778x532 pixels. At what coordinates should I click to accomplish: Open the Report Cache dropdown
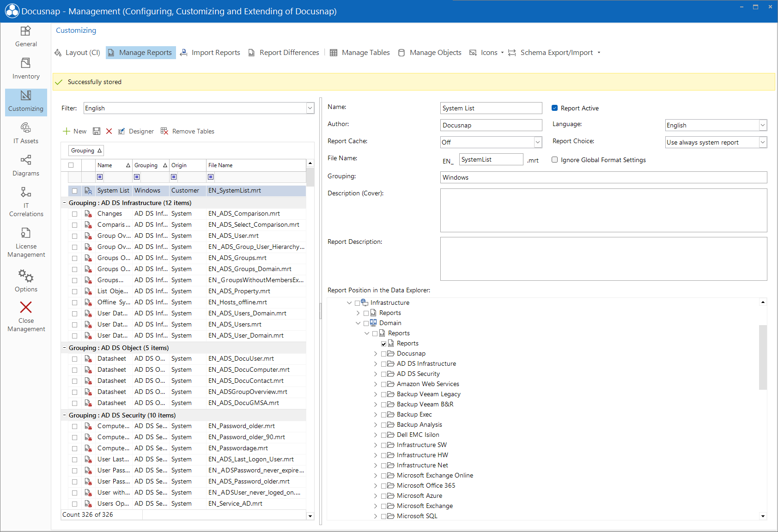tap(538, 142)
